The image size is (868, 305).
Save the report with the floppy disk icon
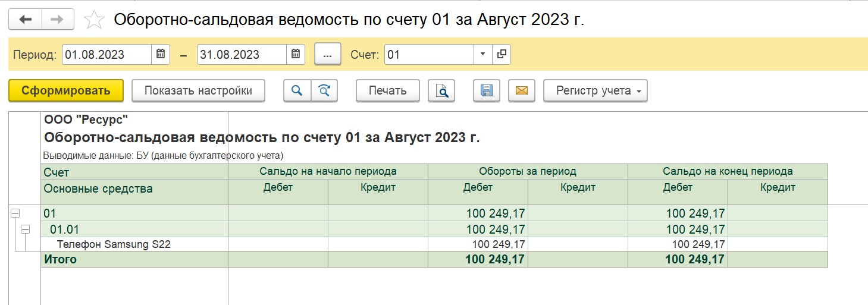click(x=487, y=90)
